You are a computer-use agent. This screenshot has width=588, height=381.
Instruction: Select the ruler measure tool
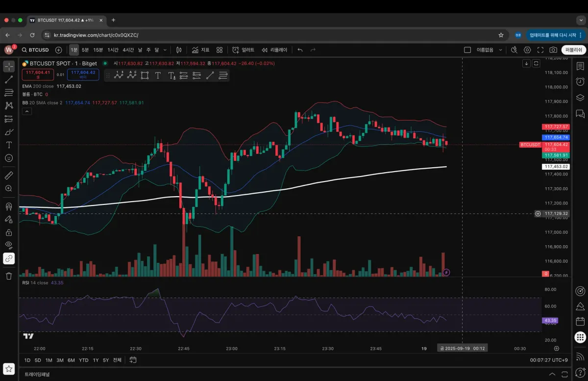pyautogui.click(x=9, y=175)
